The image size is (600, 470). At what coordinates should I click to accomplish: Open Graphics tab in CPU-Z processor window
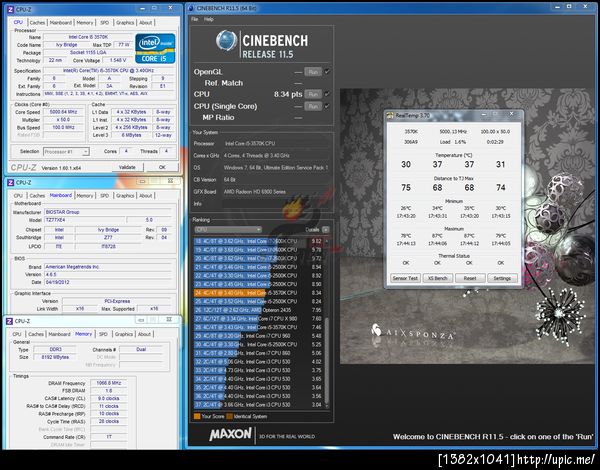[125, 23]
